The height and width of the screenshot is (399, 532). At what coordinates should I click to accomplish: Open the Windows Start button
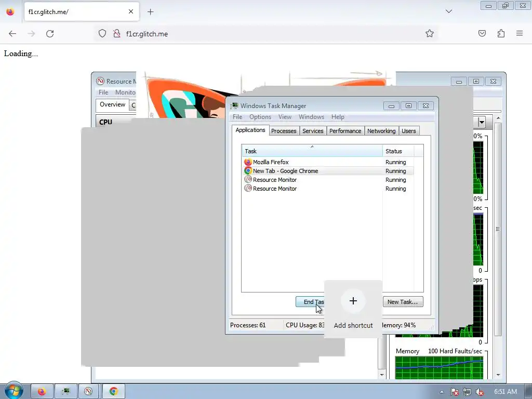pyautogui.click(x=14, y=391)
